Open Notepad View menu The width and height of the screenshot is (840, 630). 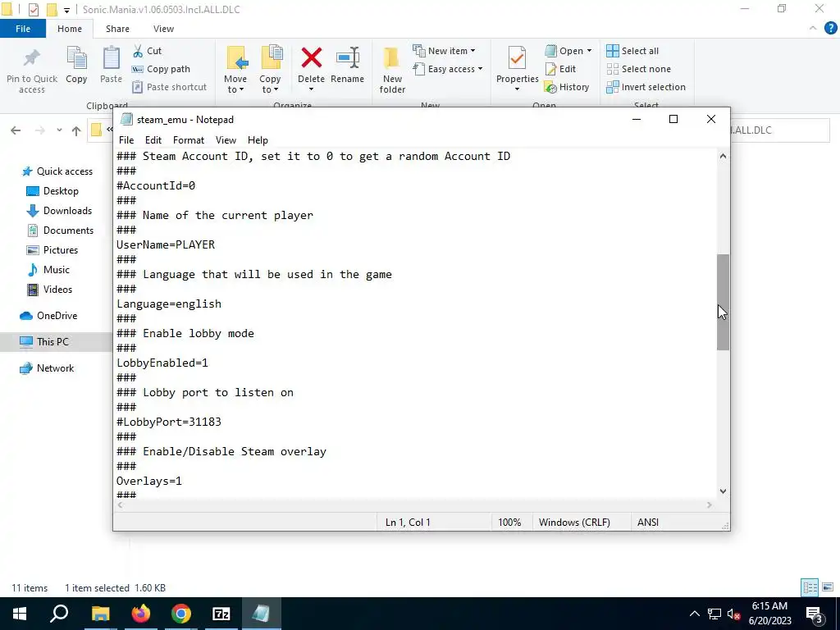(226, 139)
